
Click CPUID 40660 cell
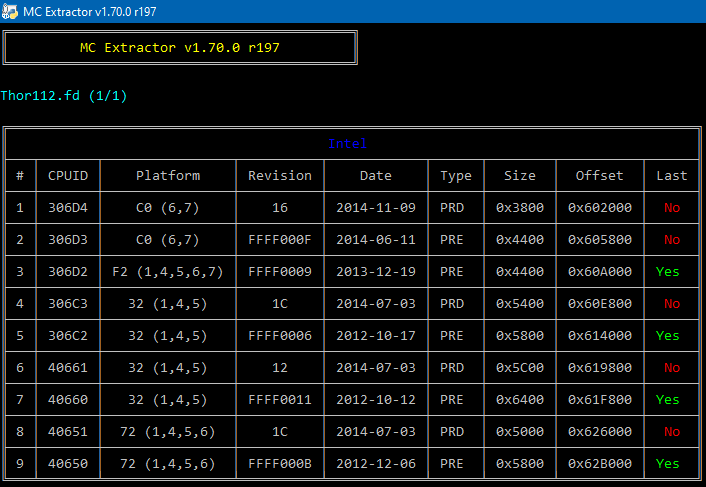tap(68, 399)
